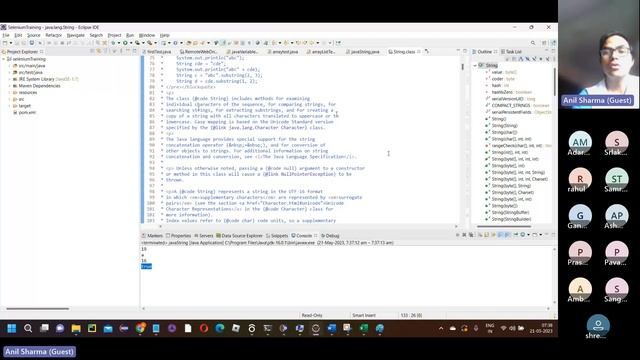Show the hidden editor tabs list
This screenshot has height=360, width=640.
coord(427,52)
